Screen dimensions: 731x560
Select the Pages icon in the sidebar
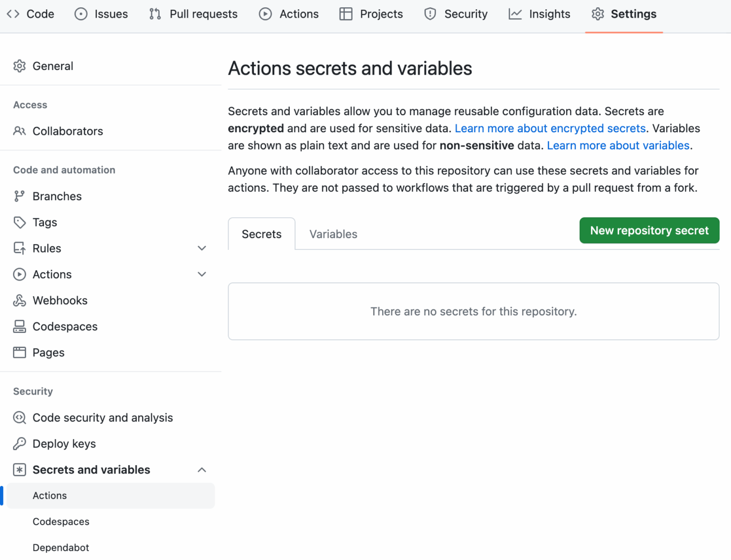[x=19, y=352]
